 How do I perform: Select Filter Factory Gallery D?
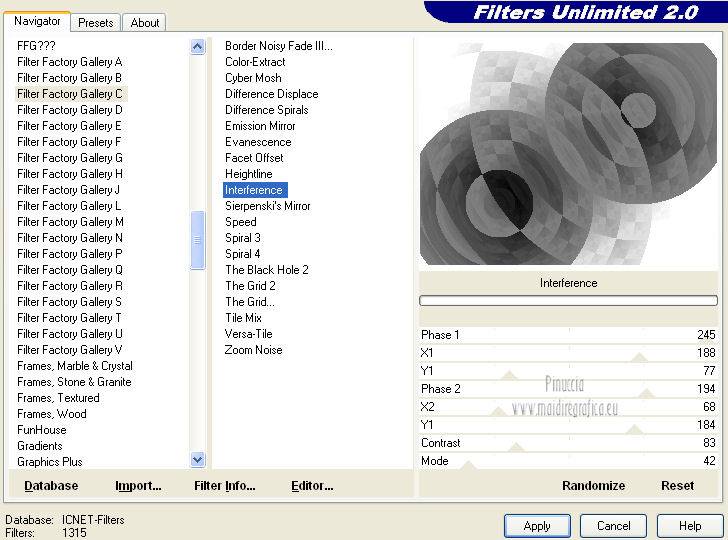point(70,110)
